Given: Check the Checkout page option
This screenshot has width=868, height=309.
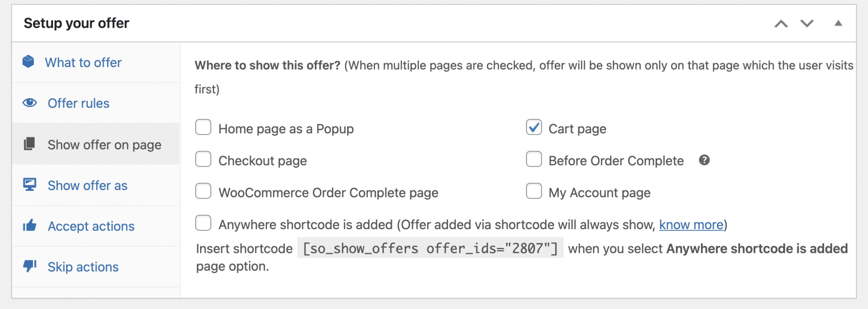Looking at the screenshot, I should (203, 160).
